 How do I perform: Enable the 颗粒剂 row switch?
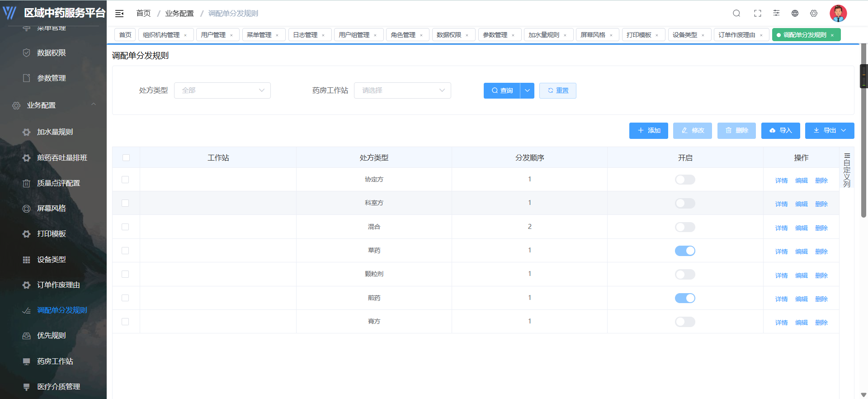[685, 274]
